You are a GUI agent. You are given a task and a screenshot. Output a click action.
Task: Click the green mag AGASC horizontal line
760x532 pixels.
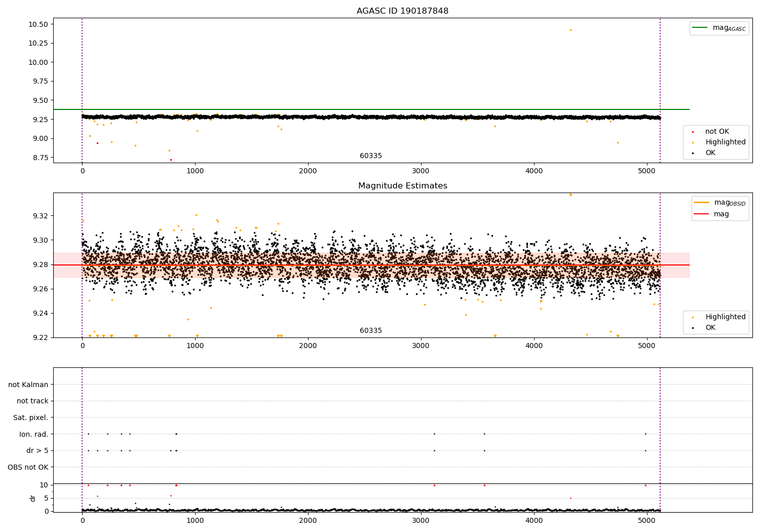tap(371, 109)
